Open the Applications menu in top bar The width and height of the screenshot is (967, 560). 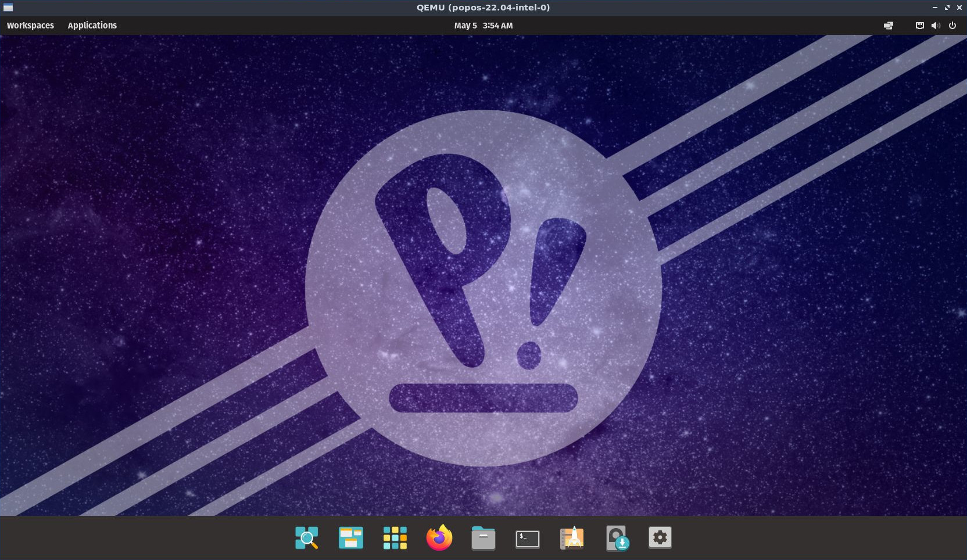point(92,26)
